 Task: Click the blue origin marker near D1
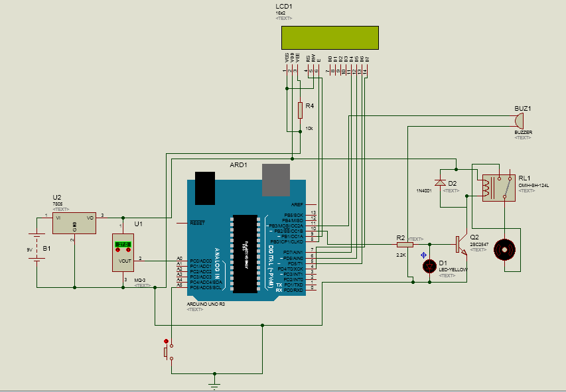pyautogui.click(x=424, y=255)
